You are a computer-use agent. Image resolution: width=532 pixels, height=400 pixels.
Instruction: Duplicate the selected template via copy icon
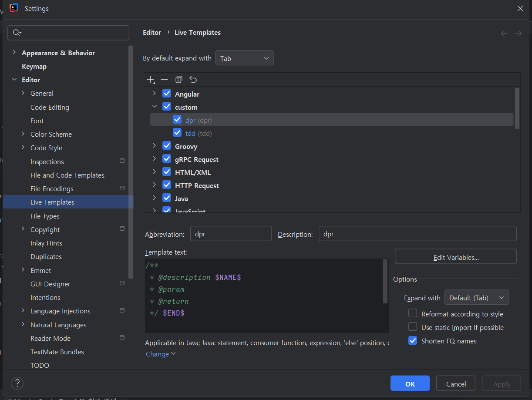point(178,80)
